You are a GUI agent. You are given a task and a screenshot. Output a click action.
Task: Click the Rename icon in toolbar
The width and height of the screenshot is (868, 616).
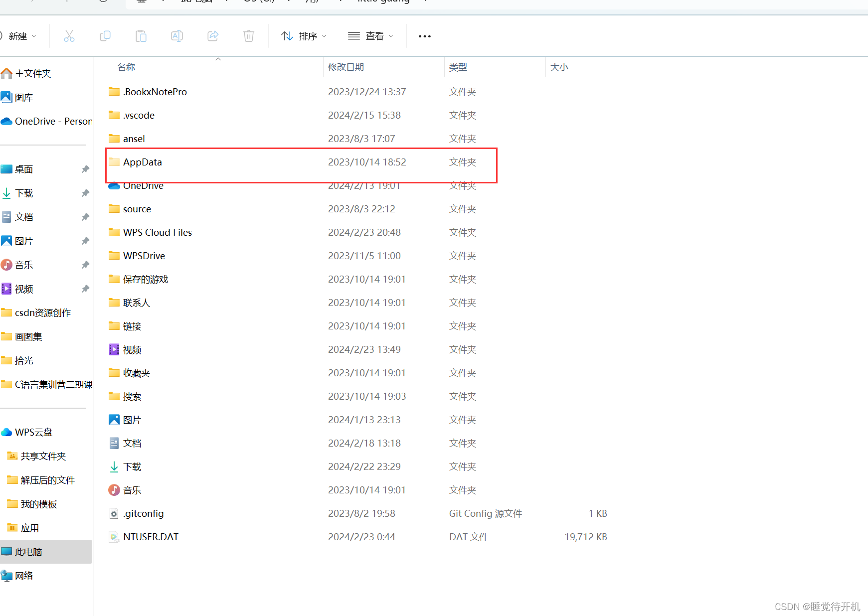(x=177, y=36)
